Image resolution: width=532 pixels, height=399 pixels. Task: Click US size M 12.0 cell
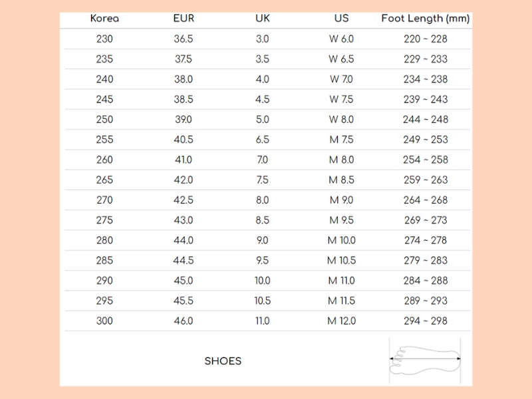click(341, 321)
